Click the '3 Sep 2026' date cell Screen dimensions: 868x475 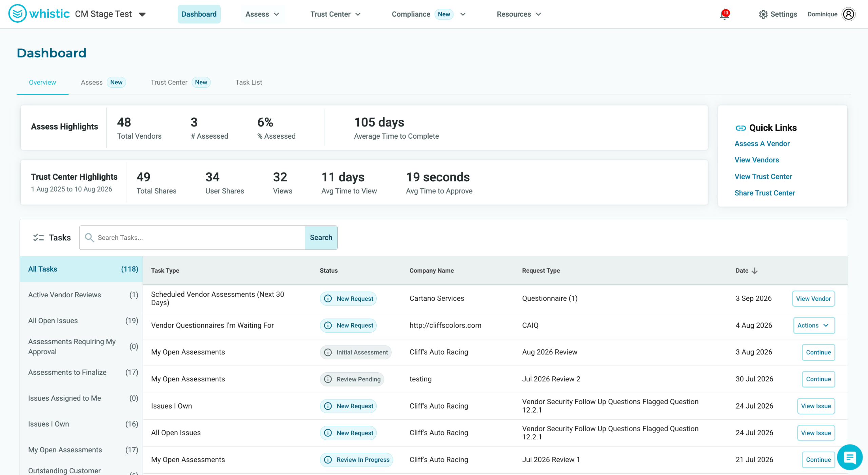click(x=753, y=298)
